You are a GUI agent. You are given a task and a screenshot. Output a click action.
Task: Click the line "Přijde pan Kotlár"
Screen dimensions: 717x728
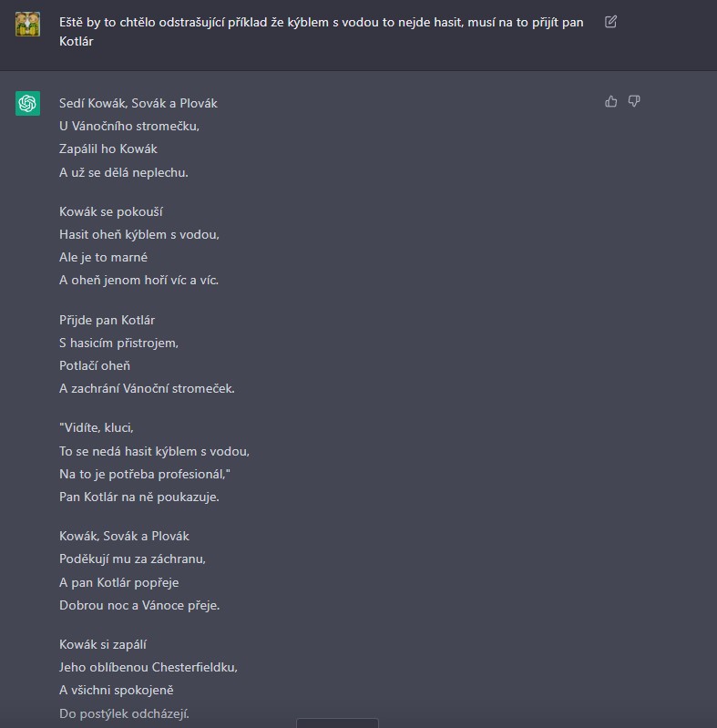pyautogui.click(x=107, y=320)
